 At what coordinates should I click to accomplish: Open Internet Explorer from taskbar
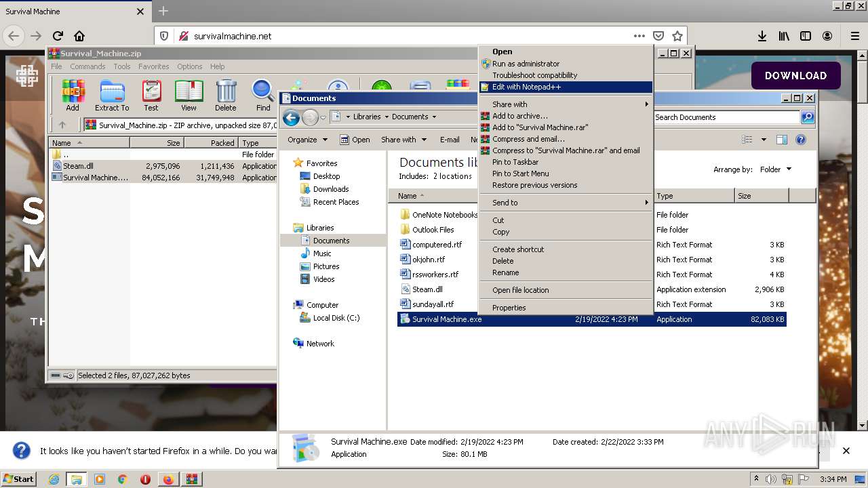54,479
